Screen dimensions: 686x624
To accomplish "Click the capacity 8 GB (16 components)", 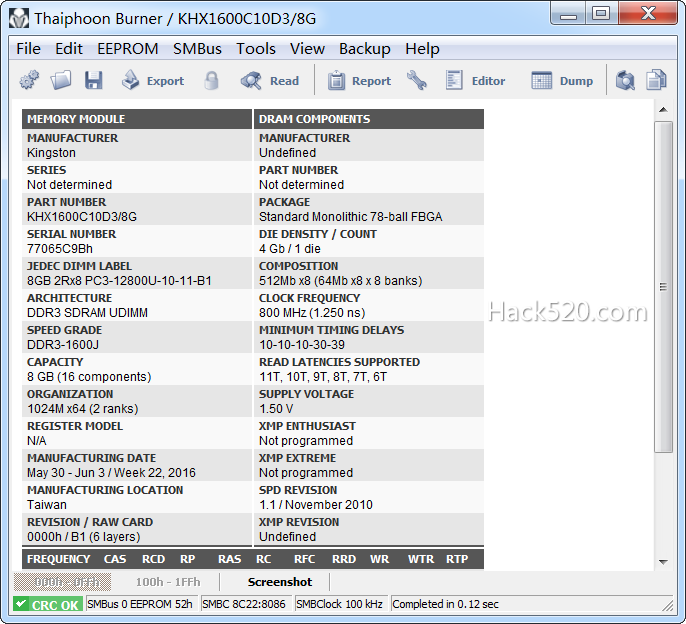I will coord(89,376).
